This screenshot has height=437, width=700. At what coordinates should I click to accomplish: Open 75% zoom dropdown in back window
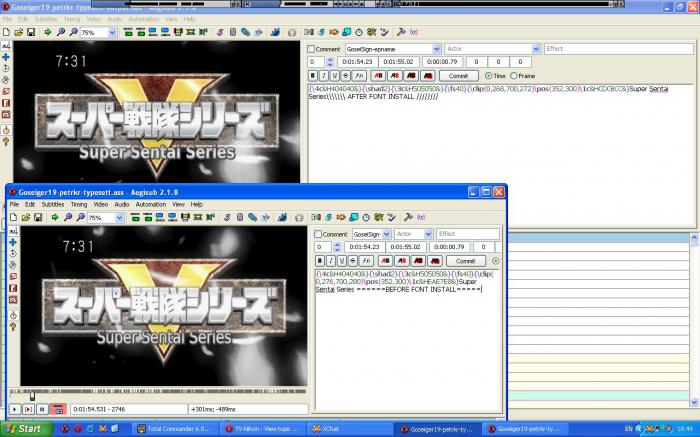coord(112,33)
